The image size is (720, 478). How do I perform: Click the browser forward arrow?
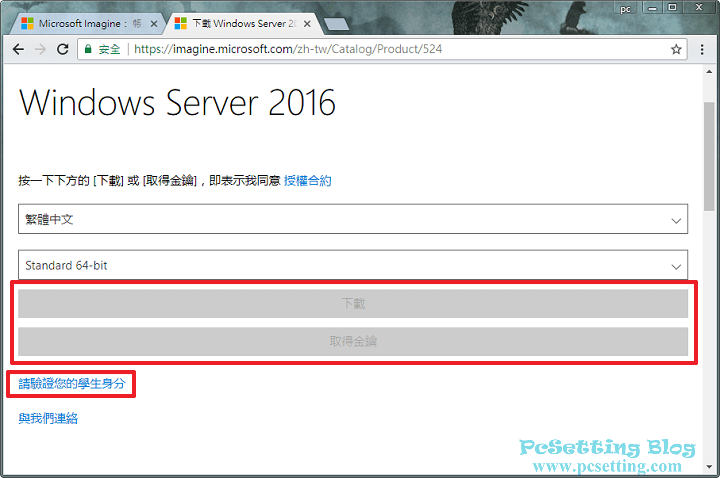tap(41, 48)
